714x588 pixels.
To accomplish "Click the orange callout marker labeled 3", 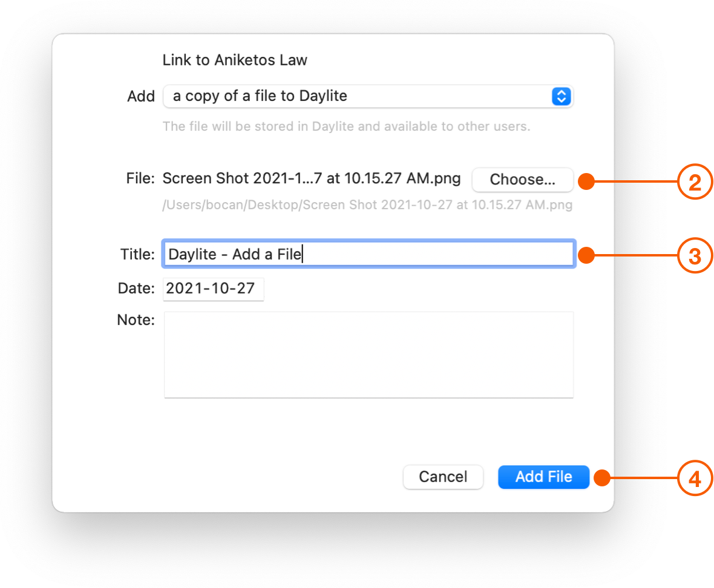I will click(695, 255).
